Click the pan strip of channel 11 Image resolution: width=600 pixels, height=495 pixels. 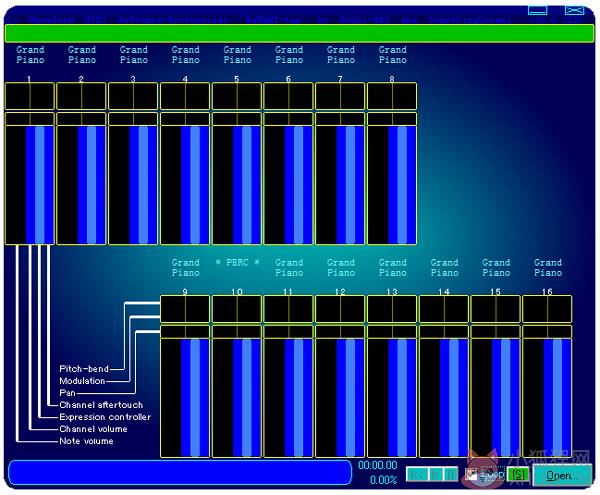[289, 332]
